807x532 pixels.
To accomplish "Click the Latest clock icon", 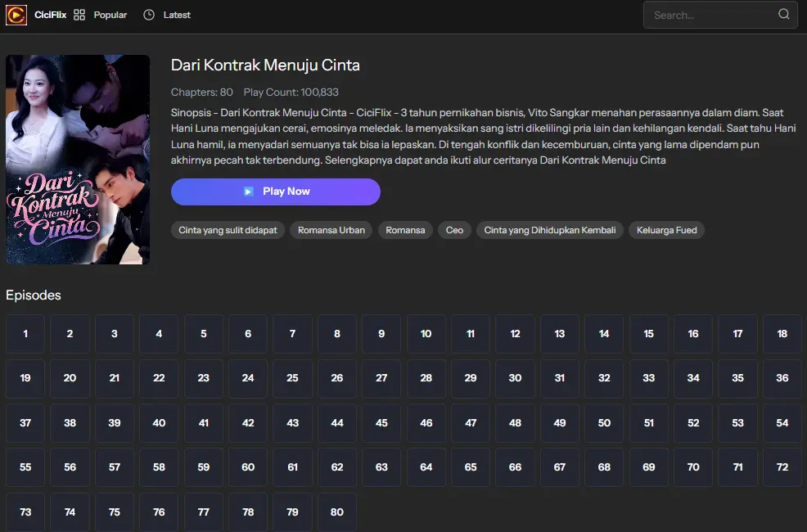I will coord(148,15).
